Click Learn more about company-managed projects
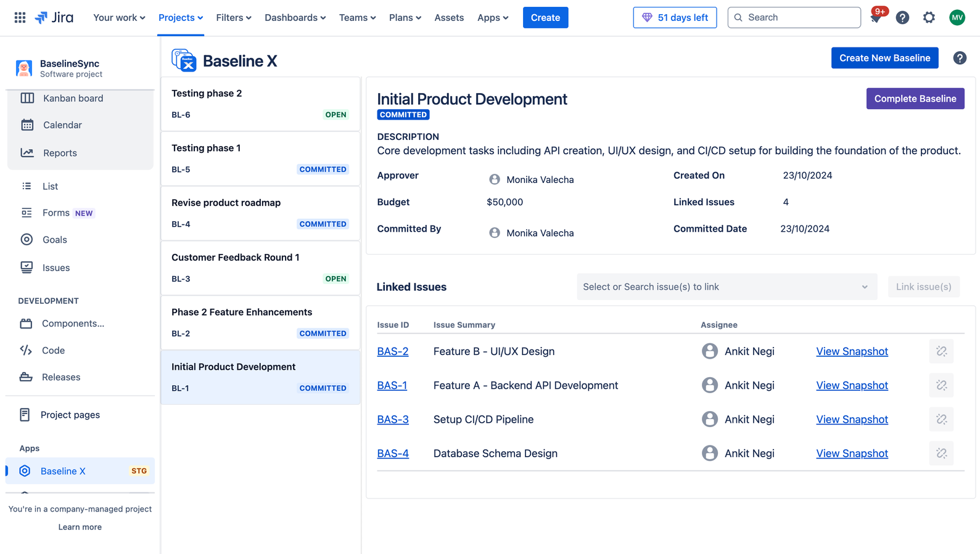The width and height of the screenshot is (980, 554). (x=80, y=527)
